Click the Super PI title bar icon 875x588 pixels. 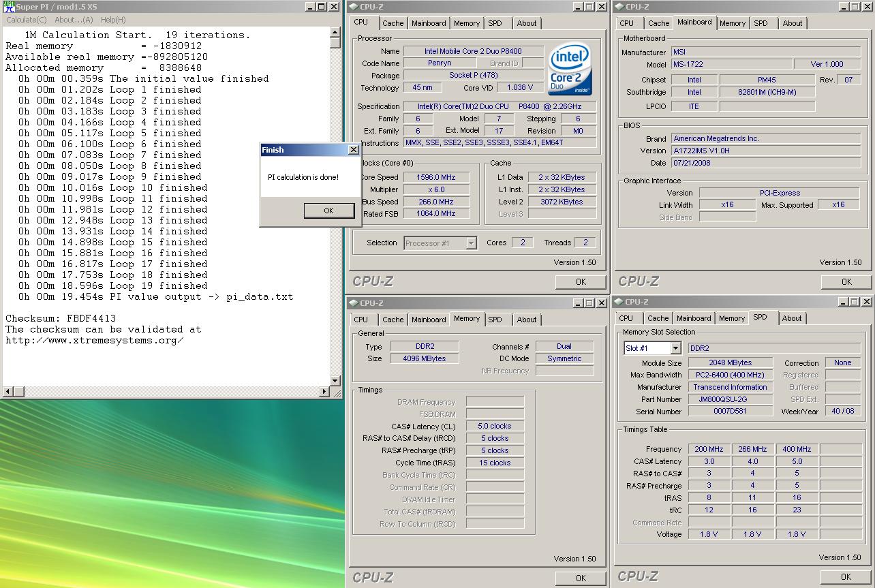click(9, 7)
